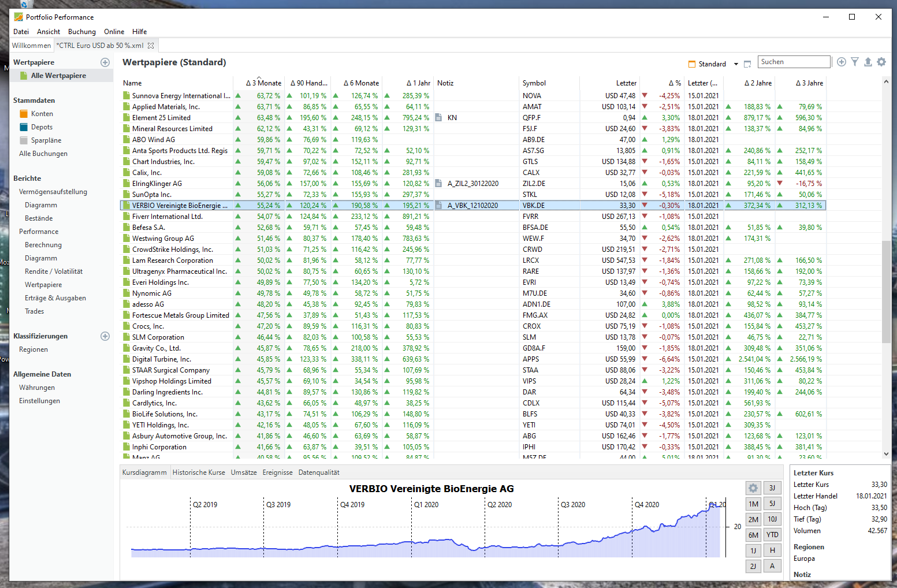Click the new view window icon beside Standard
The image size is (897, 588).
(x=747, y=64)
